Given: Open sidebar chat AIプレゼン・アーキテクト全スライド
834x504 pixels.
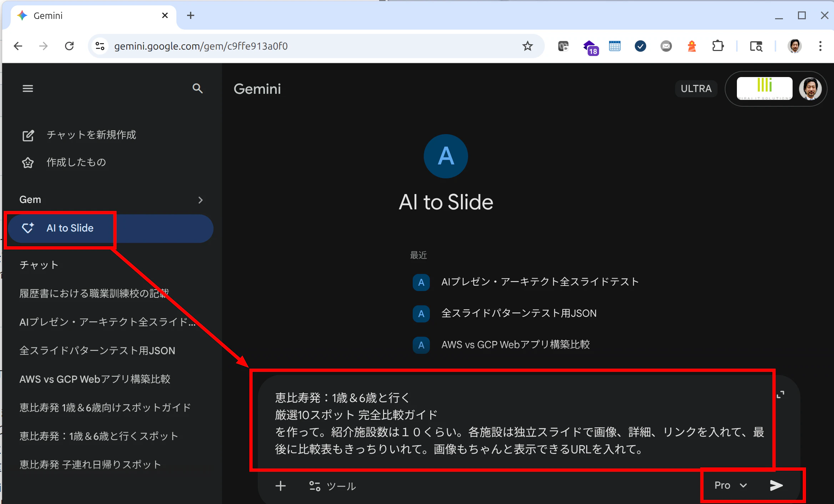Looking at the screenshot, I should 107,322.
